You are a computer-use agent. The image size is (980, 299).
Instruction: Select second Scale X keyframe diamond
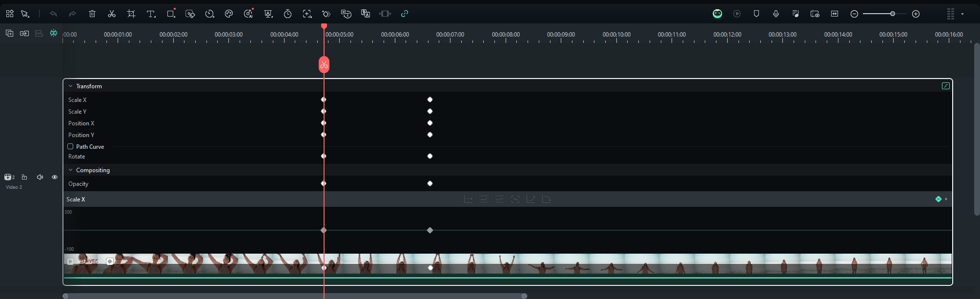coord(430,100)
